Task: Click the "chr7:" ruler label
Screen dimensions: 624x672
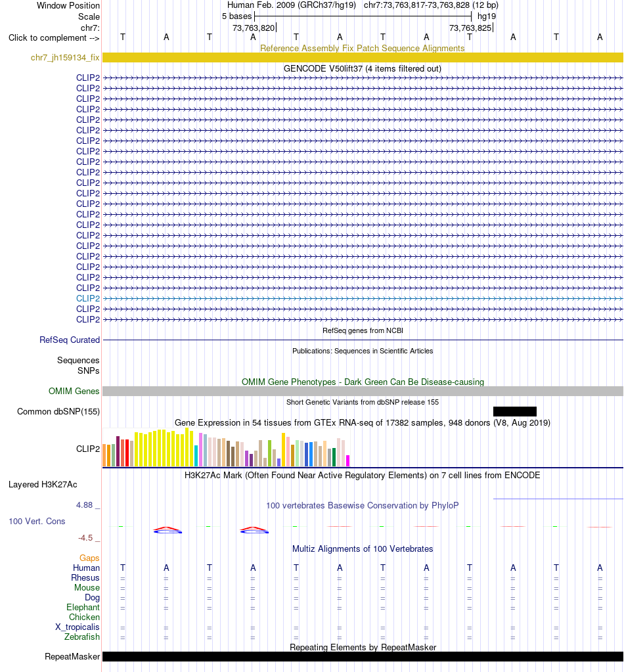Action: pyautogui.click(x=90, y=28)
